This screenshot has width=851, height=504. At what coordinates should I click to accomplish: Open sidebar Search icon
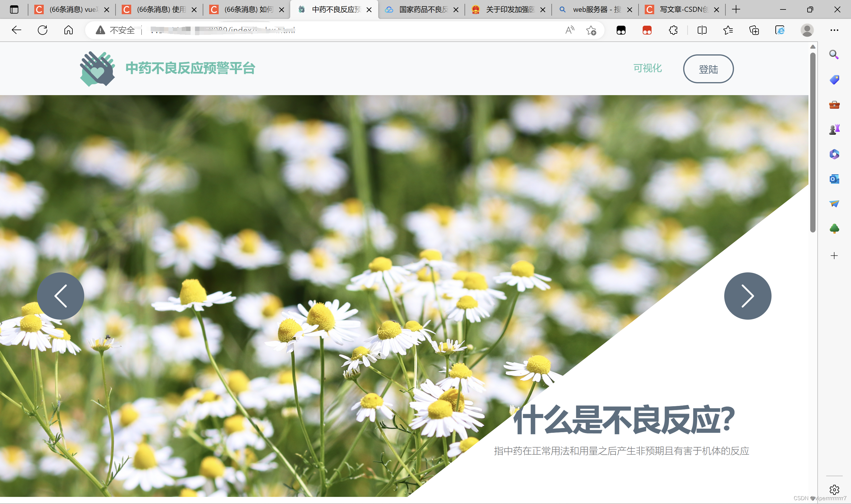point(834,54)
